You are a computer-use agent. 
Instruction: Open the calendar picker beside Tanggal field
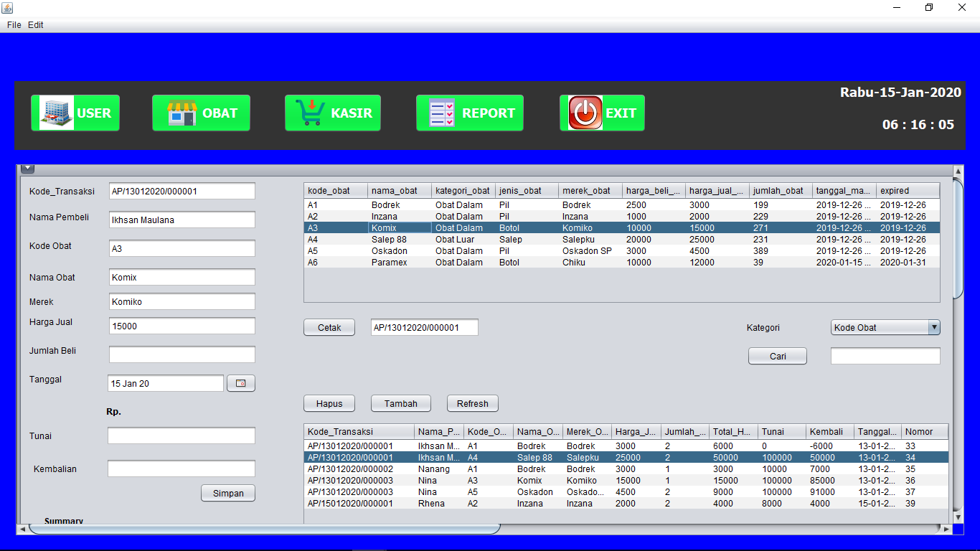pos(241,382)
